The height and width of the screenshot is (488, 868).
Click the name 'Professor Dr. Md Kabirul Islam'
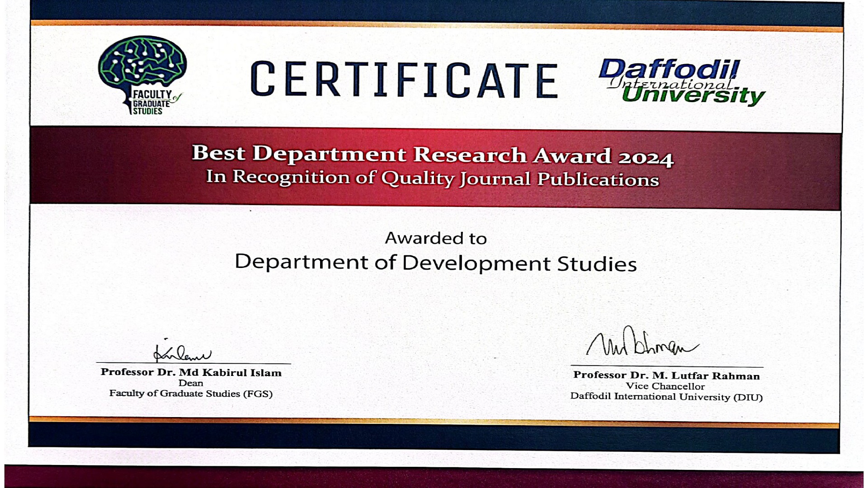coord(191,372)
